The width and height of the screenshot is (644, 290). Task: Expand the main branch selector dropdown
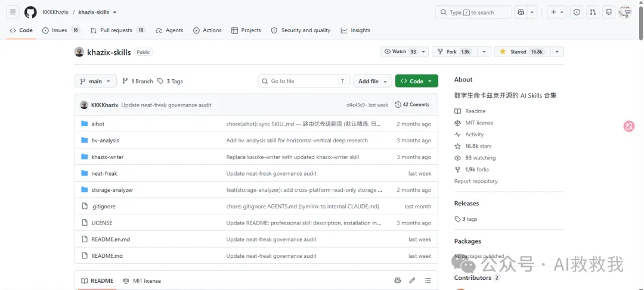[95, 81]
